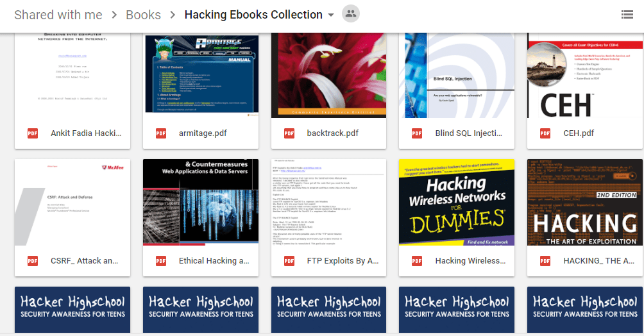Select Hacking Wireless... file name
Viewport: 644px width, 336px height.
click(x=470, y=261)
